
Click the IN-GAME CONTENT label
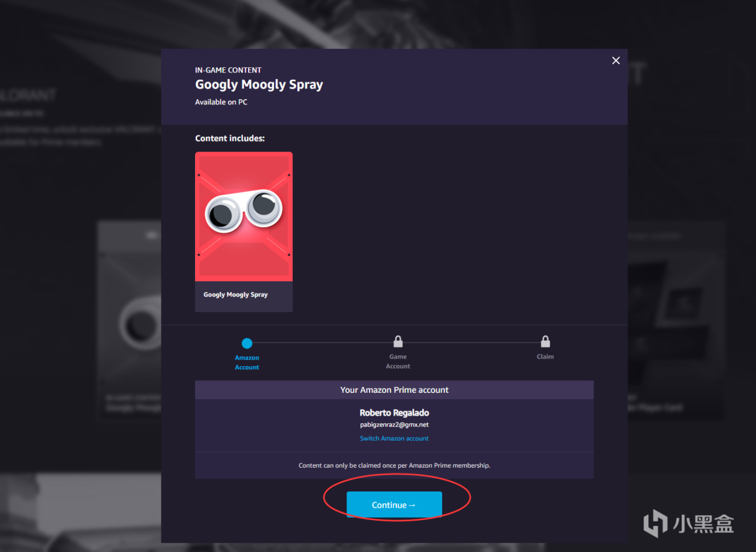coord(228,70)
